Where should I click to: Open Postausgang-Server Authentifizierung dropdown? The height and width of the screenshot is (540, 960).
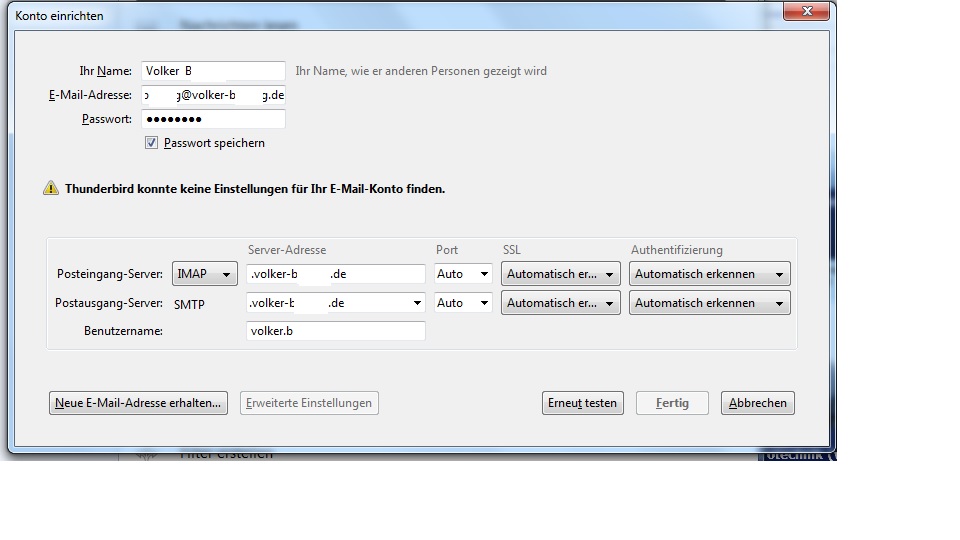coord(710,303)
